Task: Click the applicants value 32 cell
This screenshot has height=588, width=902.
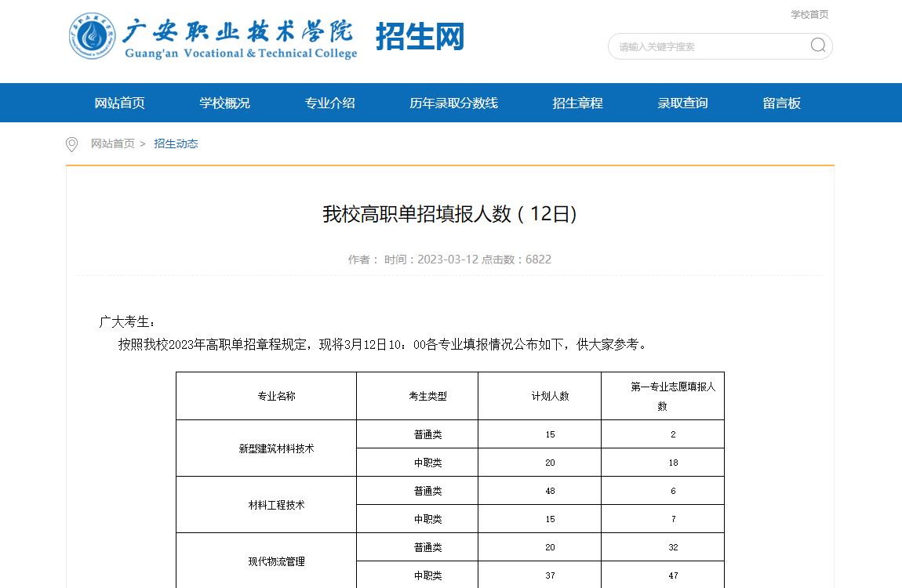Action: (663, 547)
